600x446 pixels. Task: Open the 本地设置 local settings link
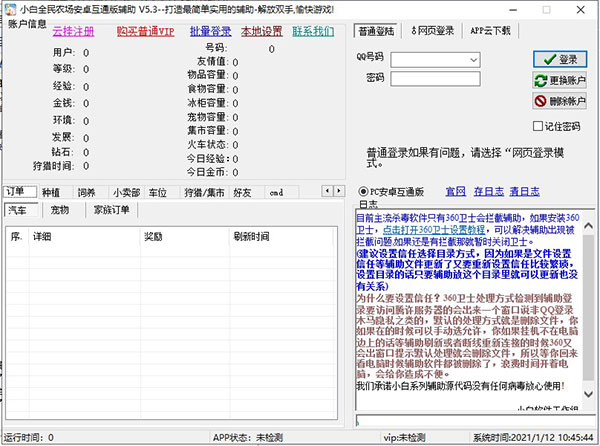[x=262, y=32]
